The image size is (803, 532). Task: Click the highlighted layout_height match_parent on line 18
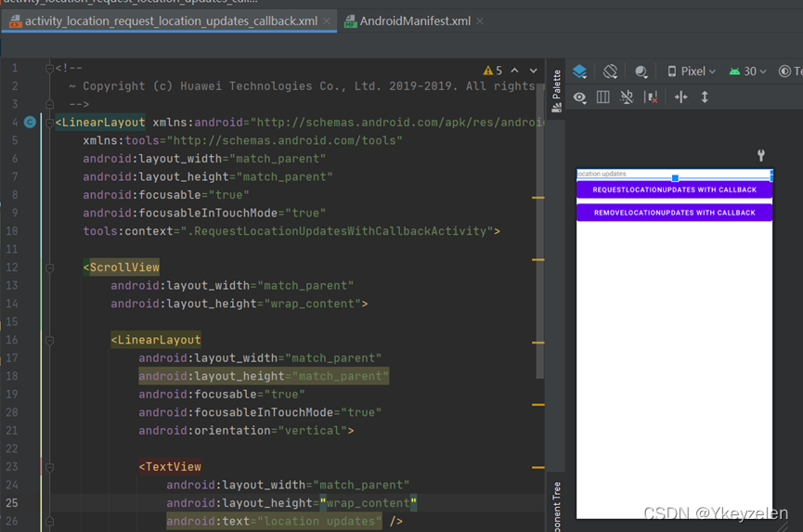264,376
